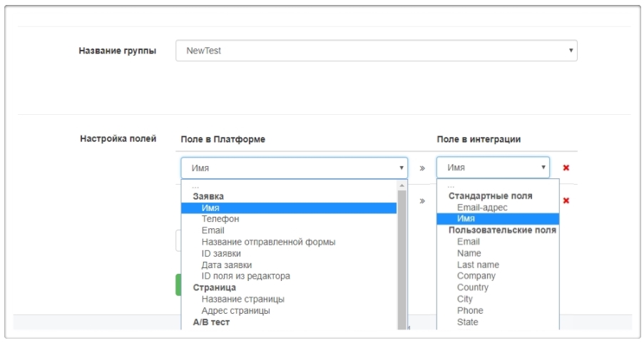Select Телефон in platform field list

[x=220, y=219]
